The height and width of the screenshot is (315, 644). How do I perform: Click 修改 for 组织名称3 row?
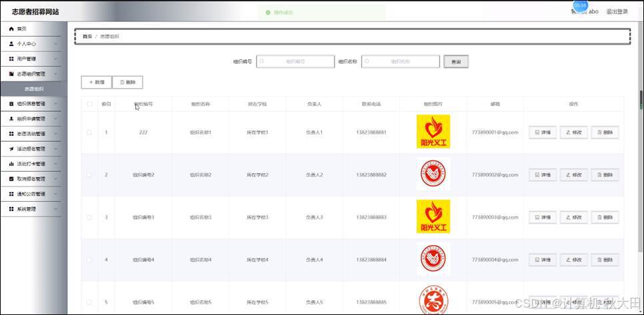pyautogui.click(x=574, y=217)
